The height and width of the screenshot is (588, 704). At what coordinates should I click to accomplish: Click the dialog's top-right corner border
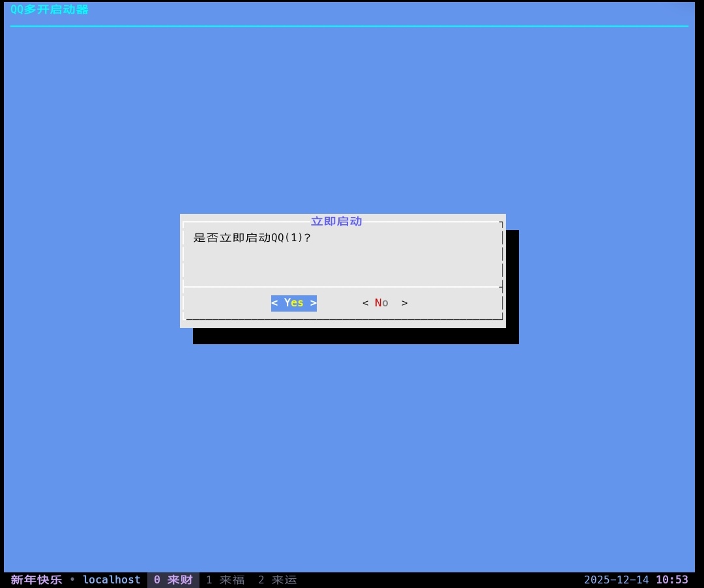[501, 224]
